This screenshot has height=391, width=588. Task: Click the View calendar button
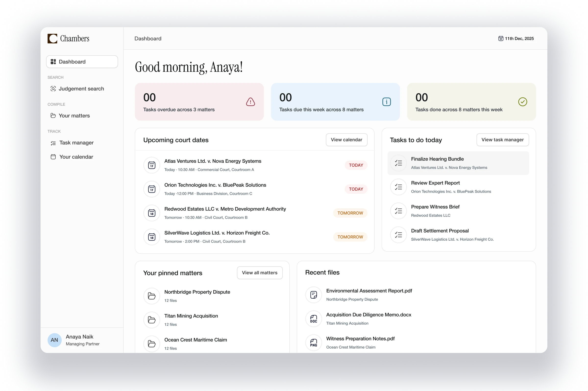346,140
